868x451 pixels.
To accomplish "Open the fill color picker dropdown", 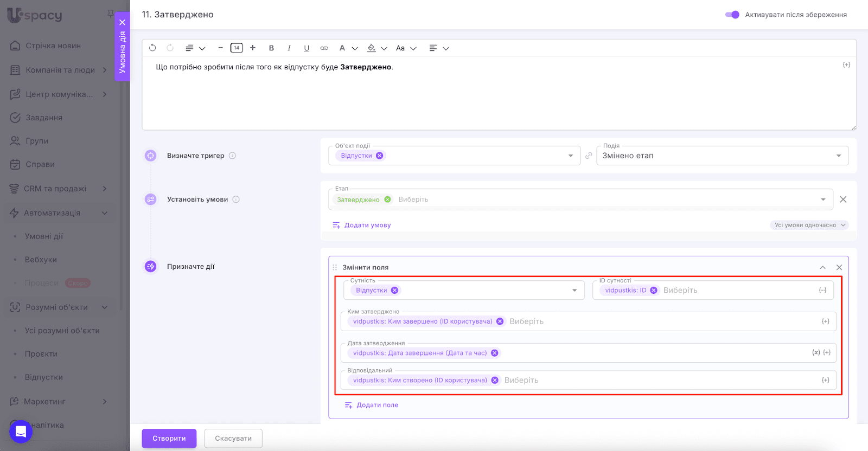I will 384,48.
